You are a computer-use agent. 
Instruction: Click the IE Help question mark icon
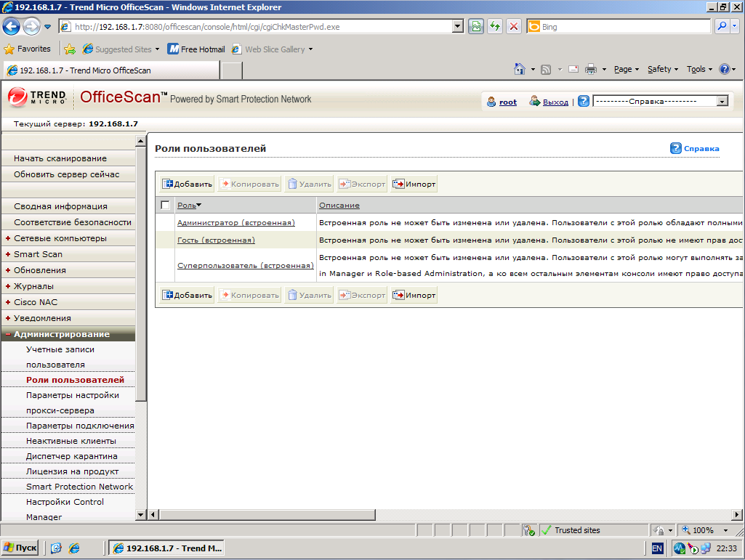724,69
